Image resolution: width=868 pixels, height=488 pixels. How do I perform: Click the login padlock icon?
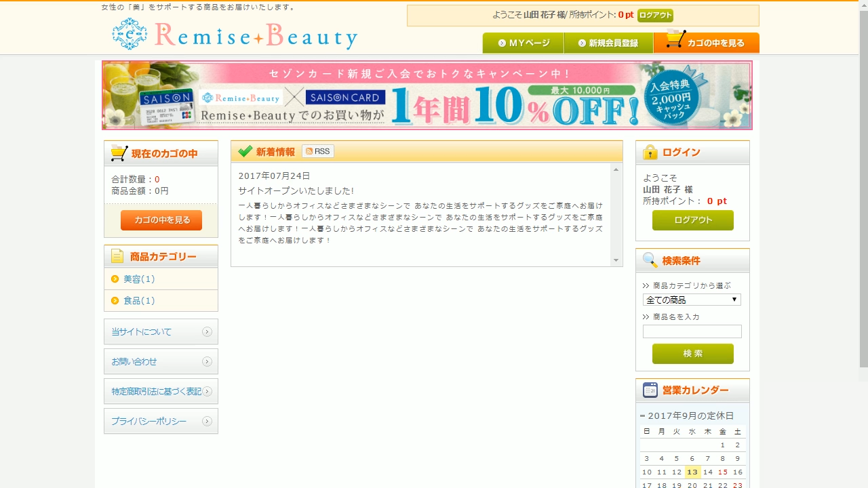650,152
